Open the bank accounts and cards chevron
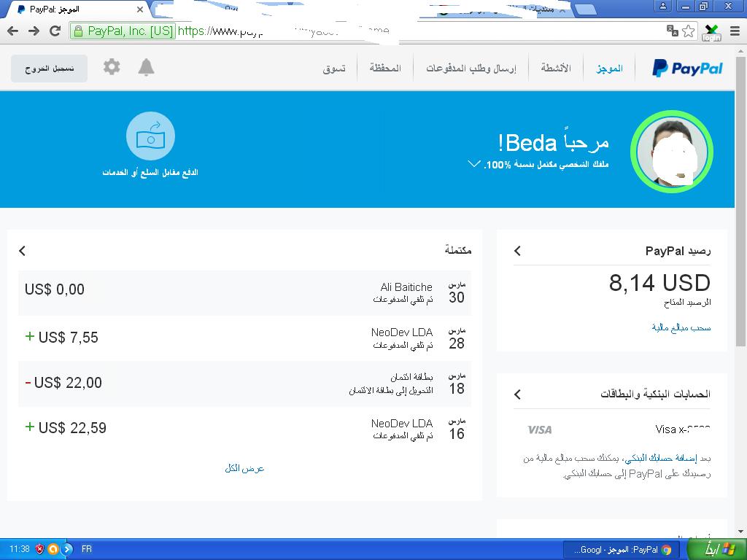The image size is (747, 560). click(x=518, y=394)
